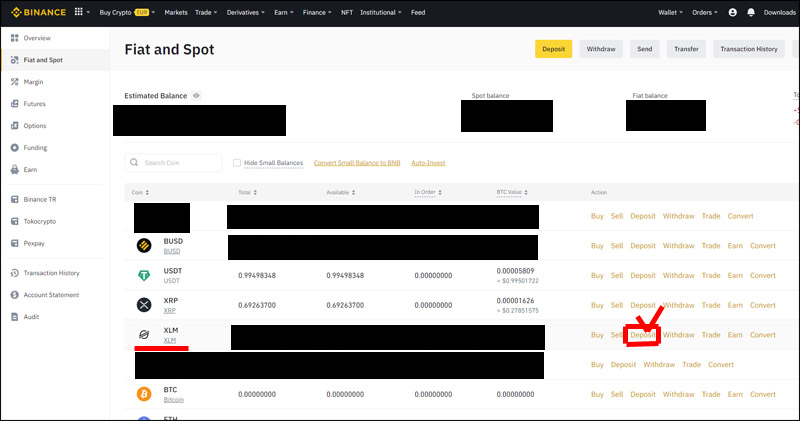The image size is (800, 421).
Task: Click the search magnifier icon
Action: (134, 162)
